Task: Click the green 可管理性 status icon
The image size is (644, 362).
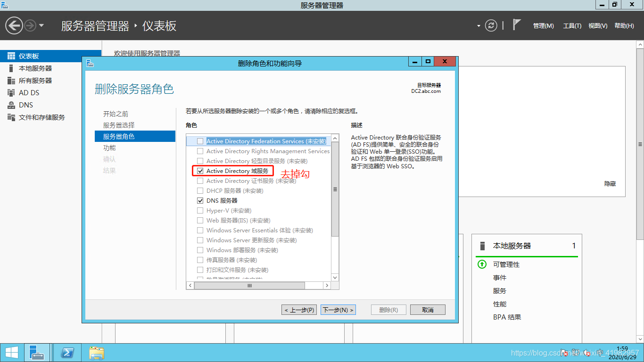Action: 482,264
